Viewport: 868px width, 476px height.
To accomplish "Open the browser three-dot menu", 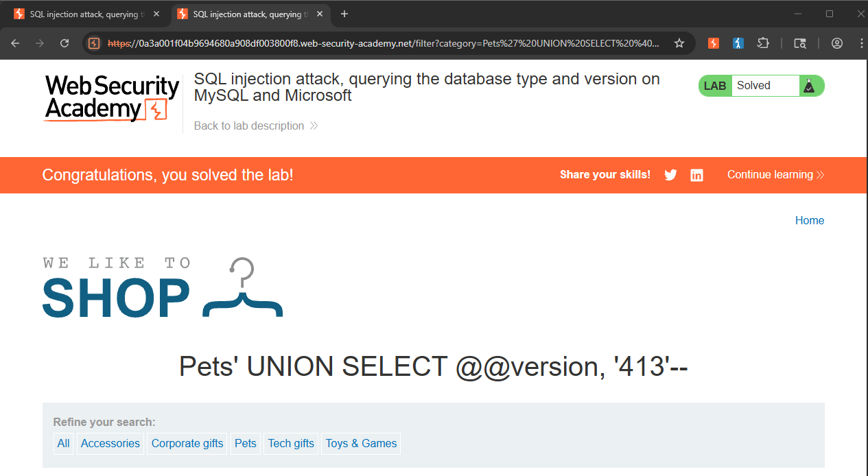I will click(862, 43).
